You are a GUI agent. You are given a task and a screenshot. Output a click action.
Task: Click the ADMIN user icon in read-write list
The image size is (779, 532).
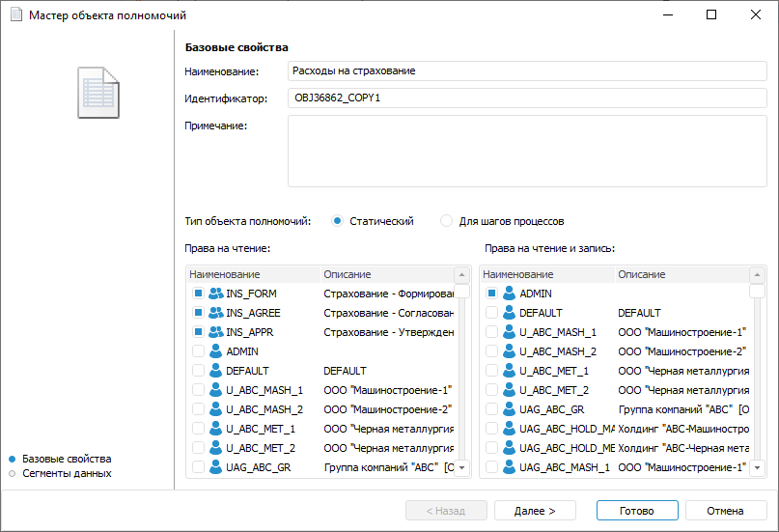(509, 294)
